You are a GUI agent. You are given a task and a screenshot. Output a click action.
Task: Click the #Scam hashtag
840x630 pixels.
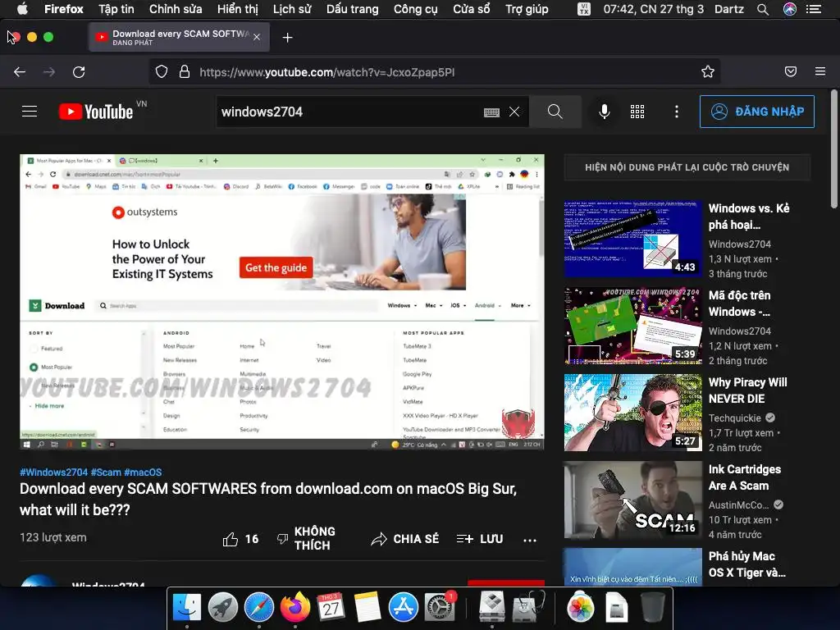pyautogui.click(x=106, y=472)
